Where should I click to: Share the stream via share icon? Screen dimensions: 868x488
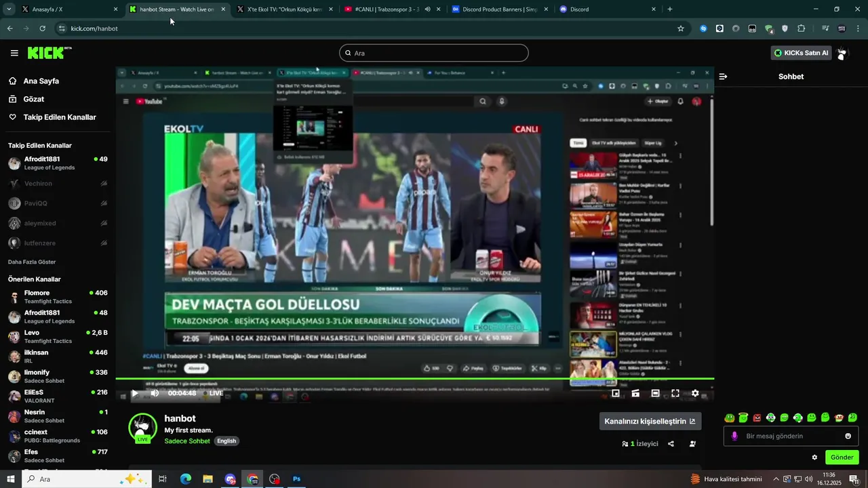pyautogui.click(x=671, y=444)
